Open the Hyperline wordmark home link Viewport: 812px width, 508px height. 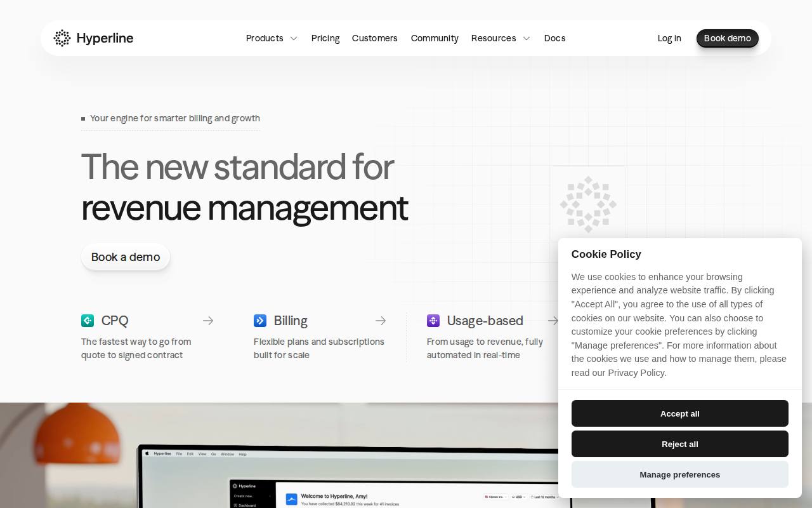point(105,38)
